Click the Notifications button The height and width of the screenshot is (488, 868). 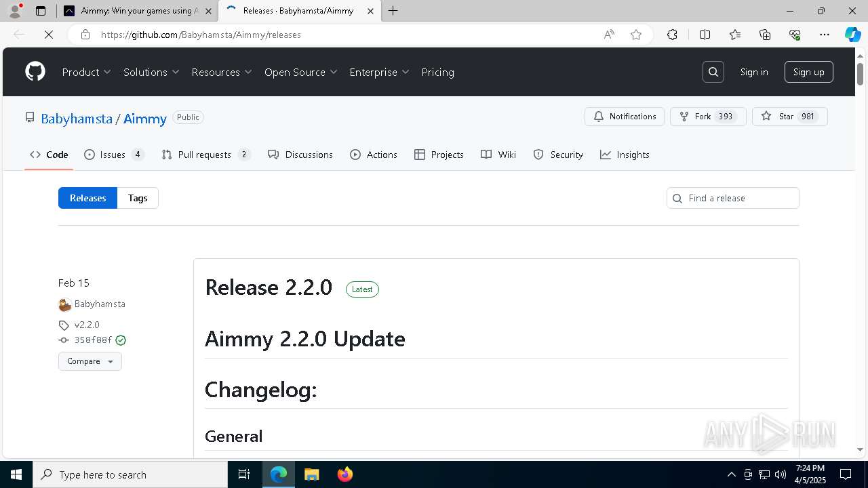coord(625,117)
